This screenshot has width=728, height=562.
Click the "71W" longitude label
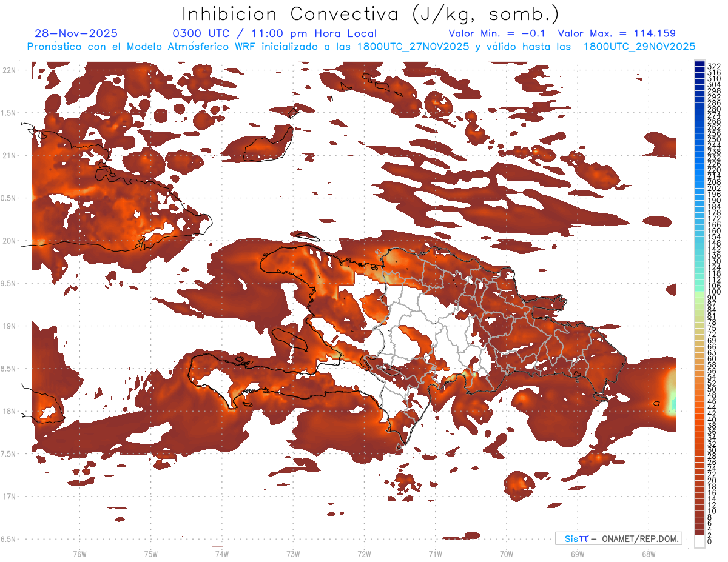[435, 554]
